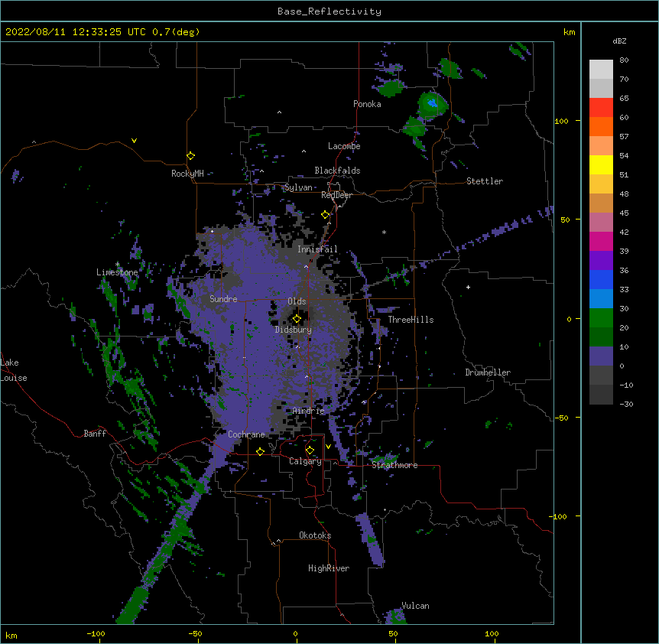Click the Sundre city label
Image resolution: width=659 pixels, height=644 pixels.
point(223,299)
